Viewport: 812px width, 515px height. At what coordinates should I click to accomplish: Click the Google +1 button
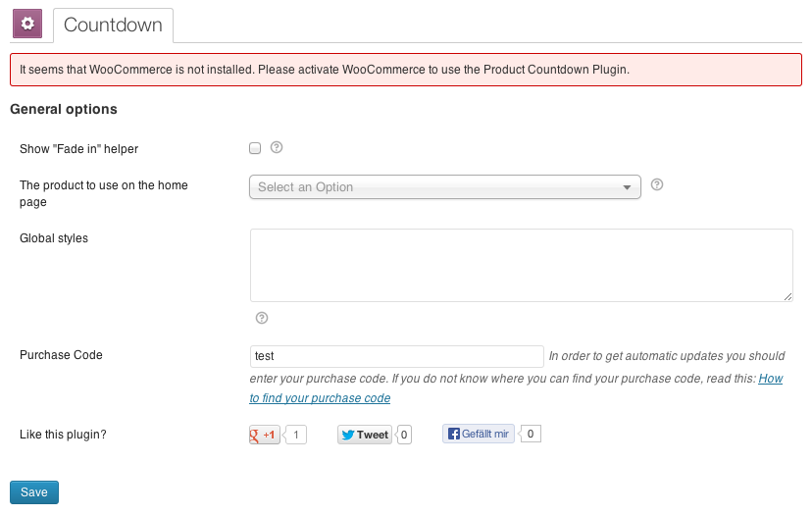point(265,434)
